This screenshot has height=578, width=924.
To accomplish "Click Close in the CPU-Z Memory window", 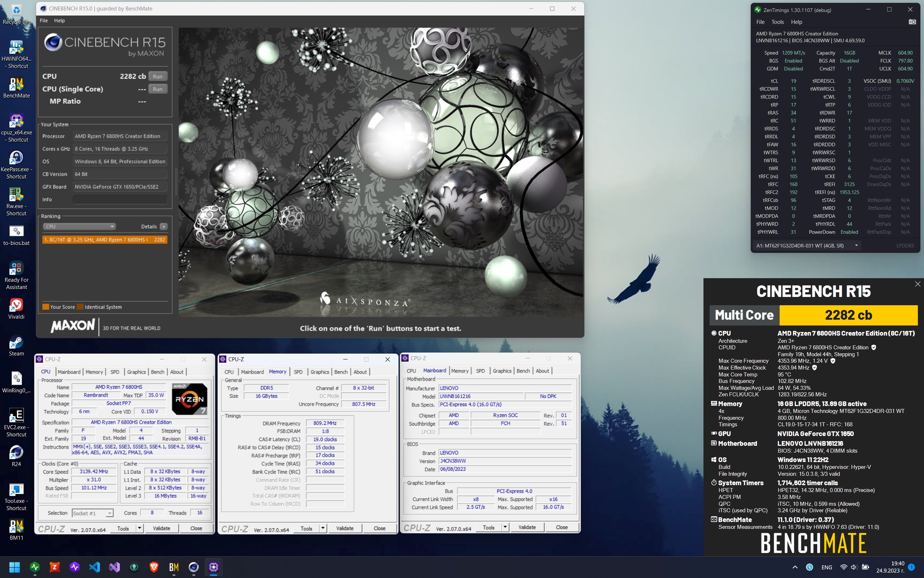I will click(380, 528).
